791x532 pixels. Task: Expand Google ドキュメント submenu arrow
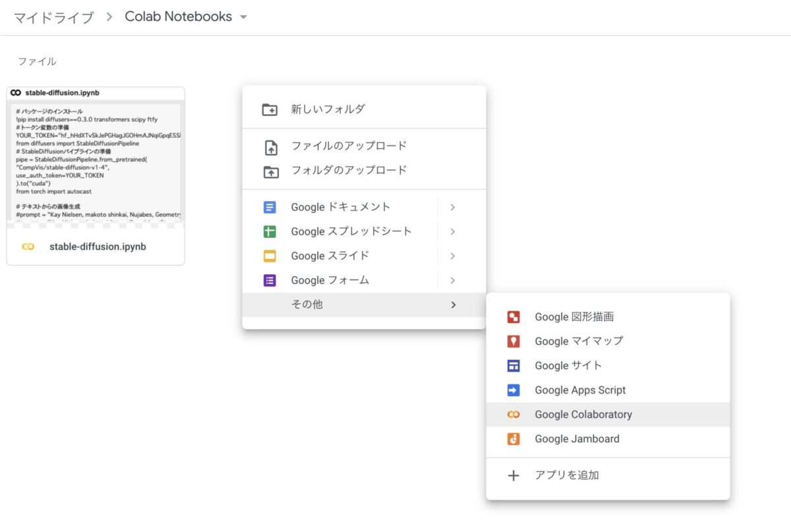(x=453, y=207)
